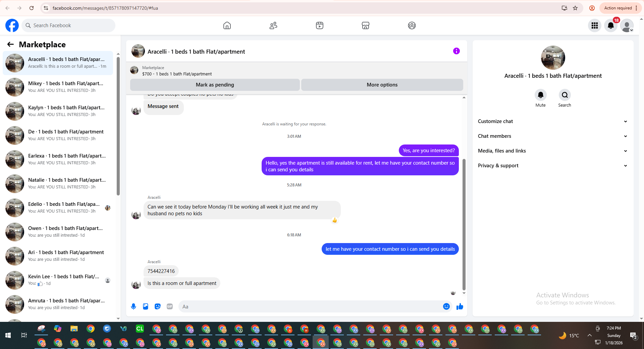
Task: Click the Action required browser button
Action: pyautogui.click(x=621, y=8)
